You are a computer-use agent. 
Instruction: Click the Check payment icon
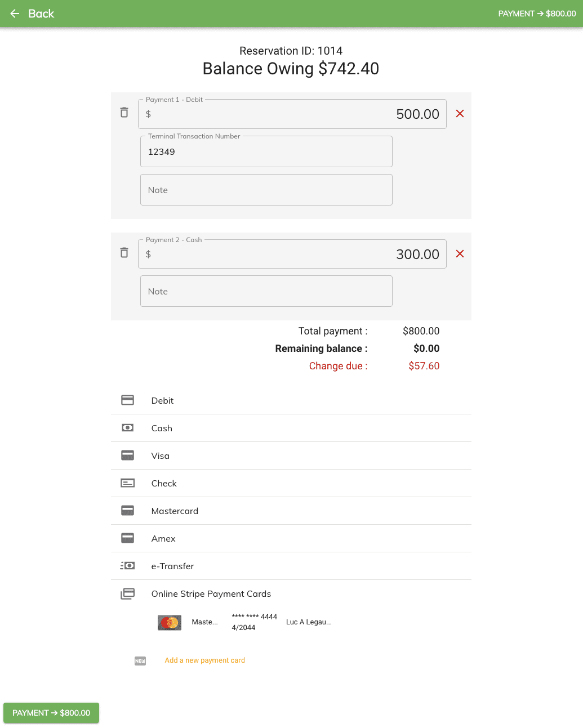pyautogui.click(x=128, y=483)
